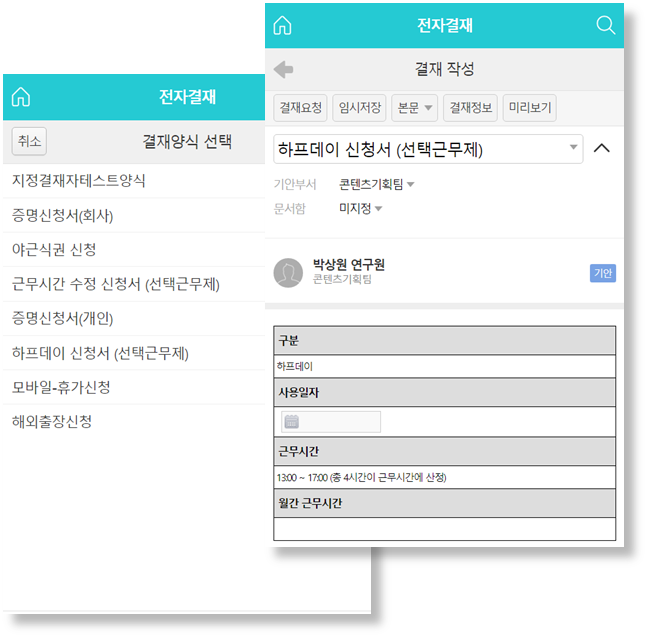This screenshot has height=638, width=648.
Task: Click 결재양식 선택 heading text
Action: (x=187, y=141)
